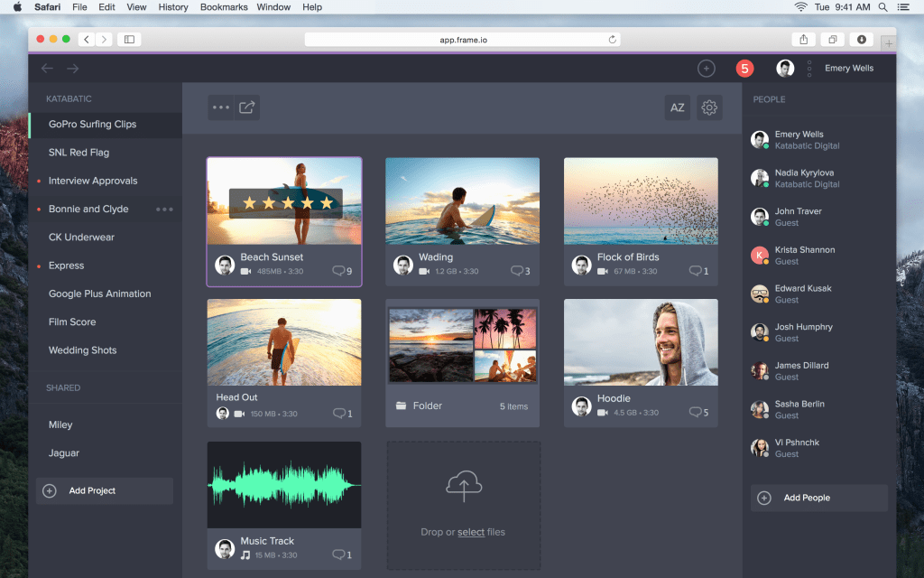This screenshot has width=924, height=578.
Task: Open comments bubble on Music Track card
Action: pos(342,555)
